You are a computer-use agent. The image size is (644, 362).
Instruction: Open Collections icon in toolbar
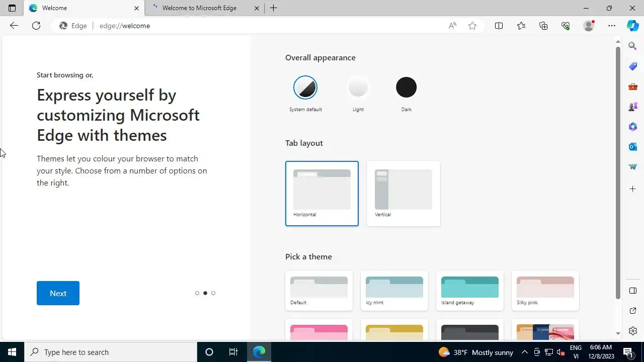543,26
